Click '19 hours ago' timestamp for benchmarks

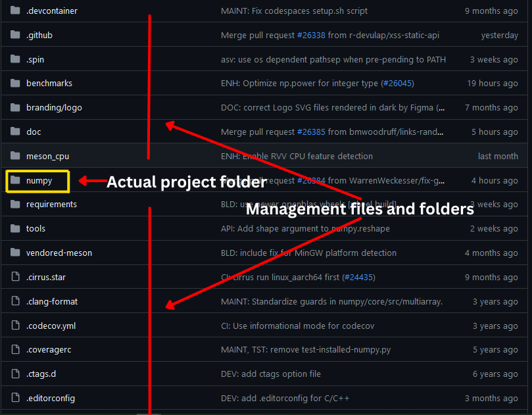pyautogui.click(x=493, y=84)
